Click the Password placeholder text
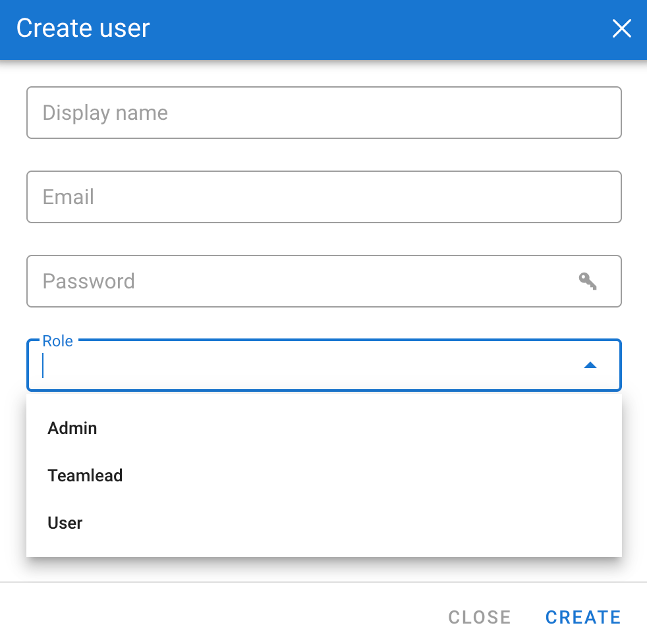The width and height of the screenshot is (647, 644). click(89, 281)
